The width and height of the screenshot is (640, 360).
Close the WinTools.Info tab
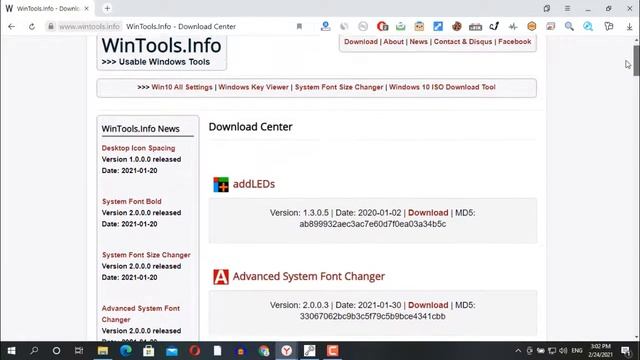(x=87, y=8)
